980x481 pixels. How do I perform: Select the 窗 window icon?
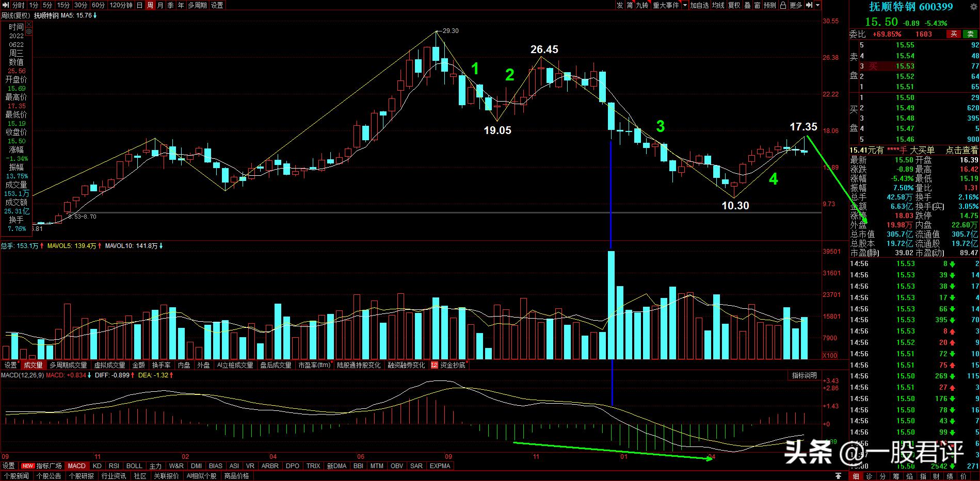point(757,5)
